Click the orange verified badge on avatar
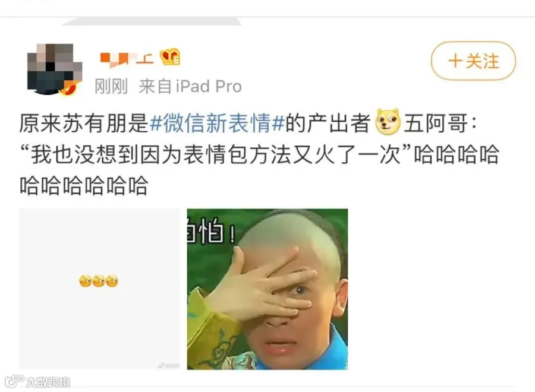Screen dimensions: 535x392 tap(68, 88)
